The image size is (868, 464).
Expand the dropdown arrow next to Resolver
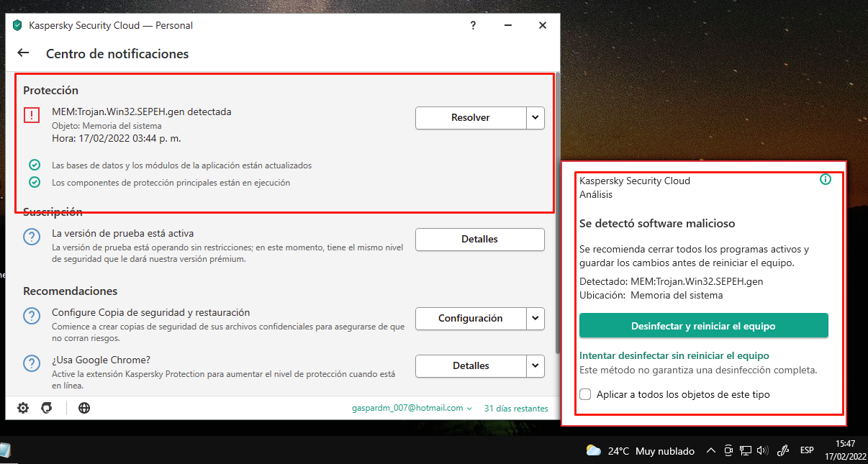[x=535, y=117]
